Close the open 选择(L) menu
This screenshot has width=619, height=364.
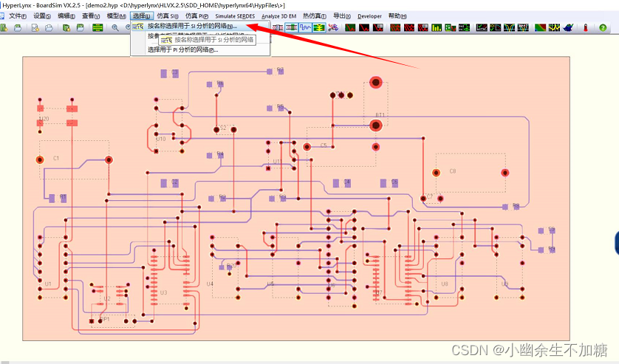tap(141, 16)
